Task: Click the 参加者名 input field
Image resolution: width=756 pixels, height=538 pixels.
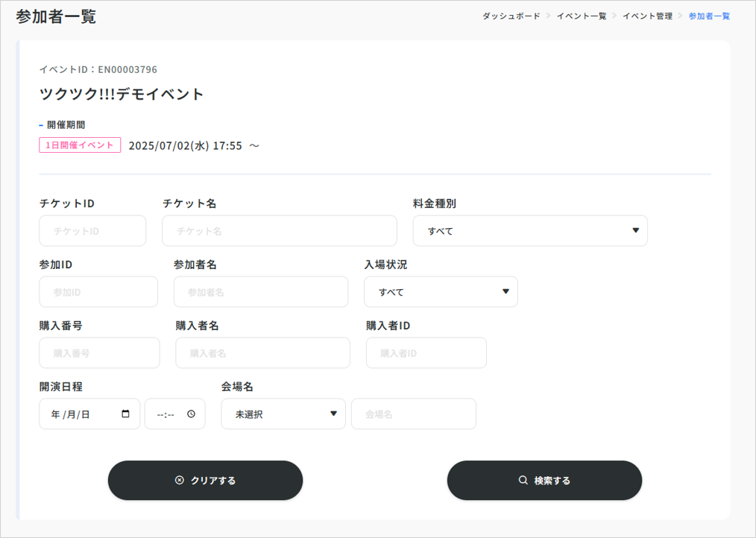Action: (260, 292)
